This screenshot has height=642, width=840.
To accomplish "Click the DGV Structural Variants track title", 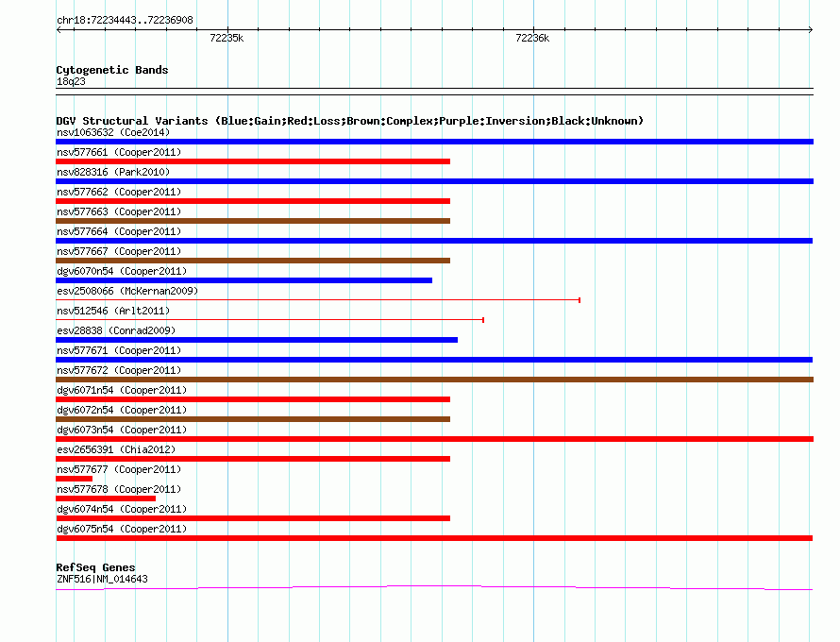I will pyautogui.click(x=350, y=121).
